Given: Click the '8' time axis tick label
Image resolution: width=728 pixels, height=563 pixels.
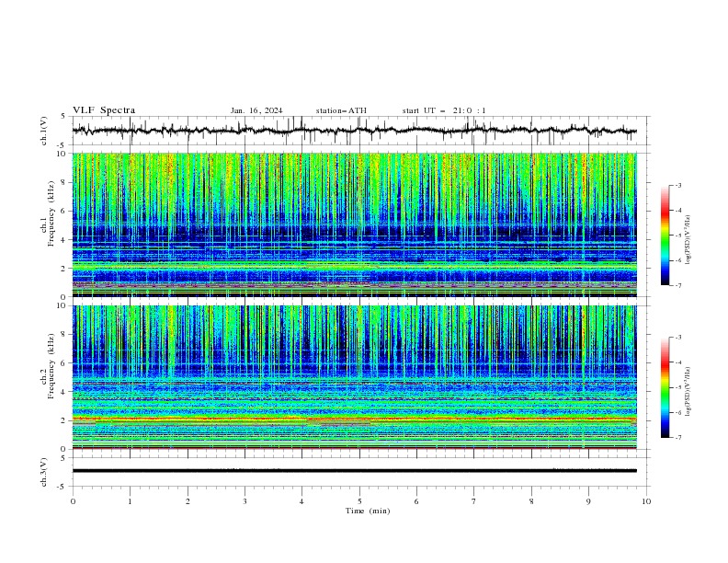Looking at the screenshot, I should pyautogui.click(x=531, y=501).
